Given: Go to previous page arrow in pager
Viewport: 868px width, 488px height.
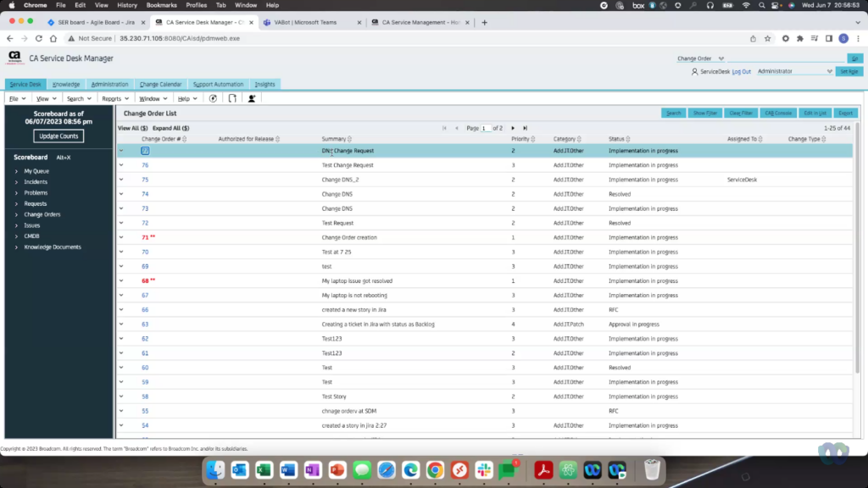Looking at the screenshot, I should (x=457, y=128).
